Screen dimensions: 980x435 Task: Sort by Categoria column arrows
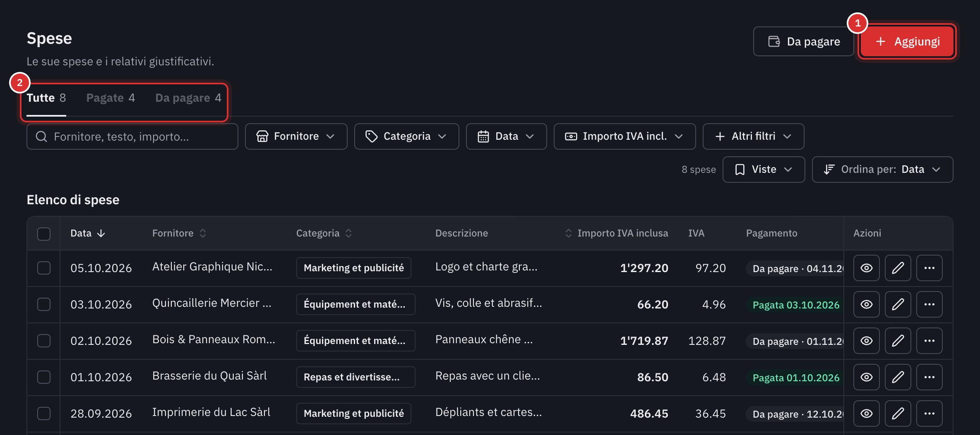tap(348, 233)
